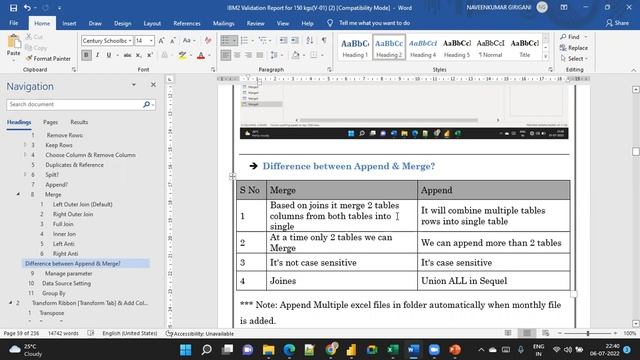Toggle Underline formatting
Image resolution: width=640 pixels, height=360 pixels.
(109, 55)
